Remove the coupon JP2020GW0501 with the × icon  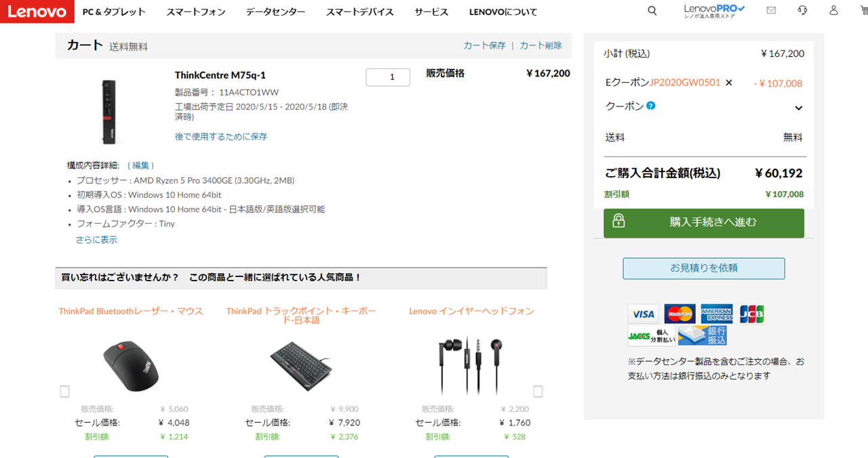click(729, 83)
